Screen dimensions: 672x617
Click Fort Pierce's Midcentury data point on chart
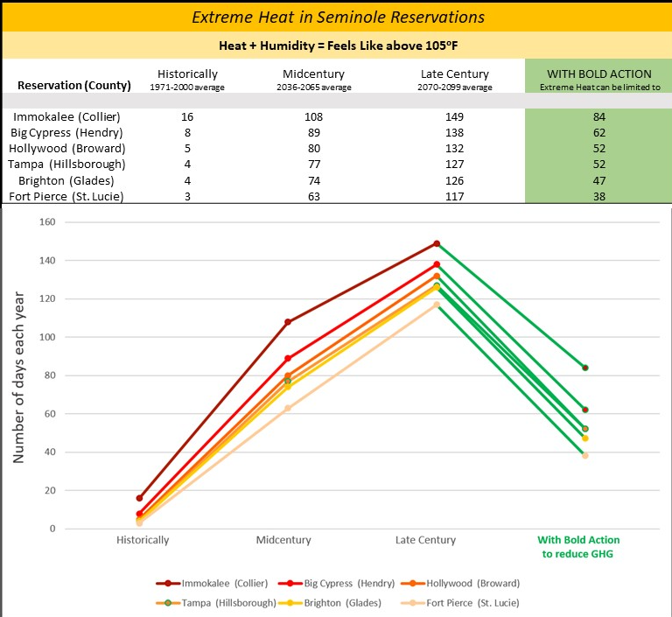288,408
